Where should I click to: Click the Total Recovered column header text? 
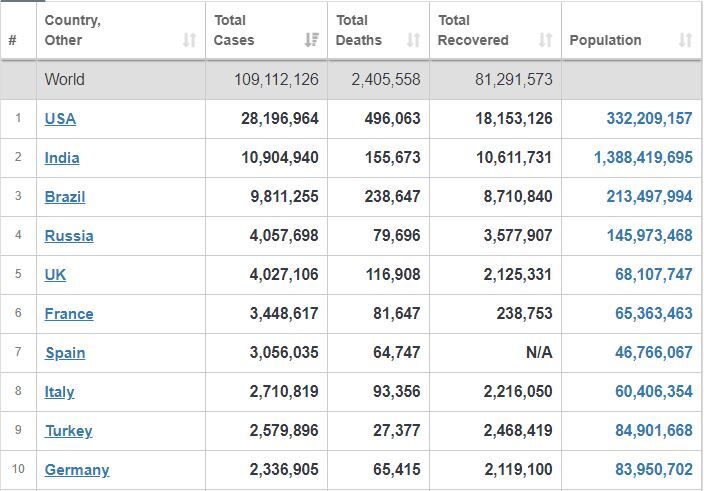pos(473,30)
